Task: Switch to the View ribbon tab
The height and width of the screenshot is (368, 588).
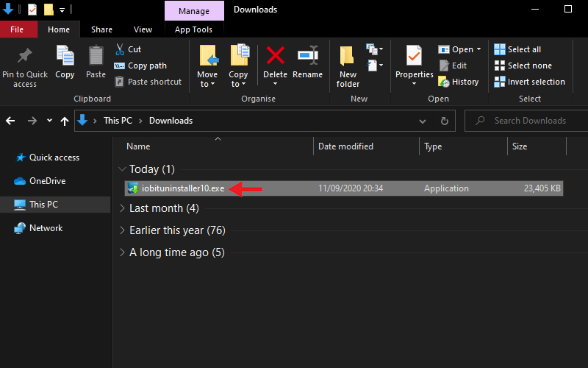Action: (143, 29)
